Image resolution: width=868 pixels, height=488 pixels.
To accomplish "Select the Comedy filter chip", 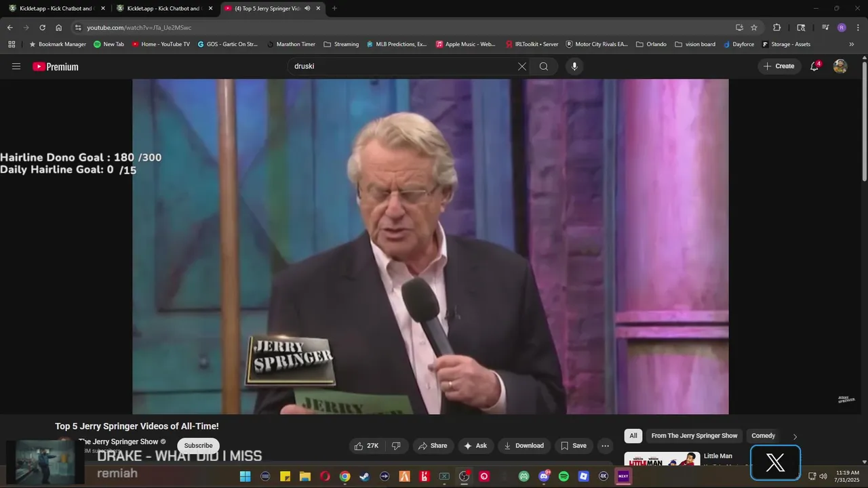I will pyautogui.click(x=763, y=436).
